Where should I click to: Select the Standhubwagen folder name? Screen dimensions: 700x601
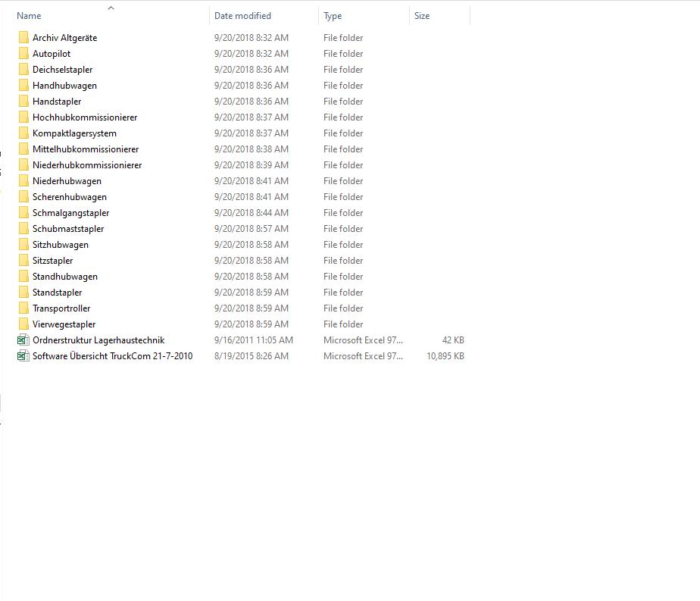point(65,277)
